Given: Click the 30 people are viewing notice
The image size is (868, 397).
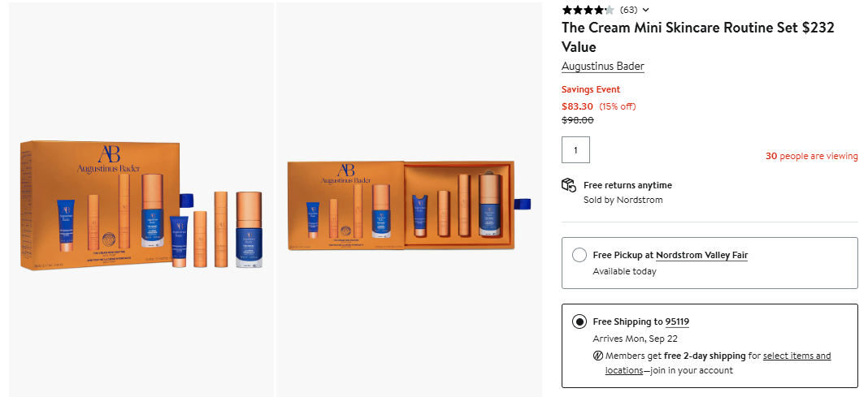Looking at the screenshot, I should click(x=811, y=156).
